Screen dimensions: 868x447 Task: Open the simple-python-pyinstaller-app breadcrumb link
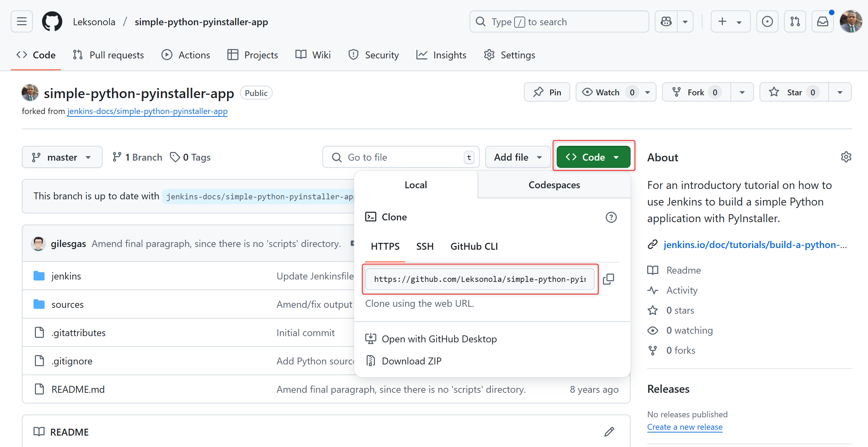coord(201,22)
